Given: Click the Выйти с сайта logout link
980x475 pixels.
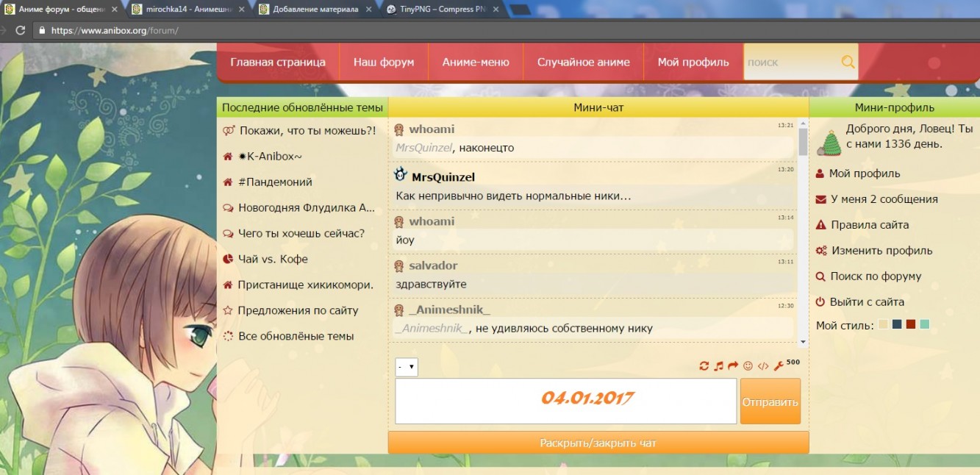Looking at the screenshot, I should 867,302.
